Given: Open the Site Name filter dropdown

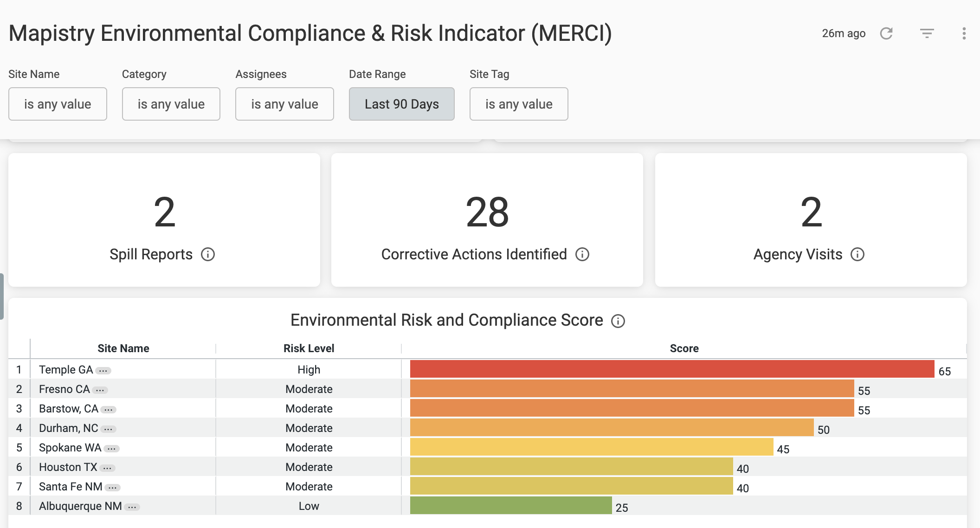Looking at the screenshot, I should click(x=58, y=103).
